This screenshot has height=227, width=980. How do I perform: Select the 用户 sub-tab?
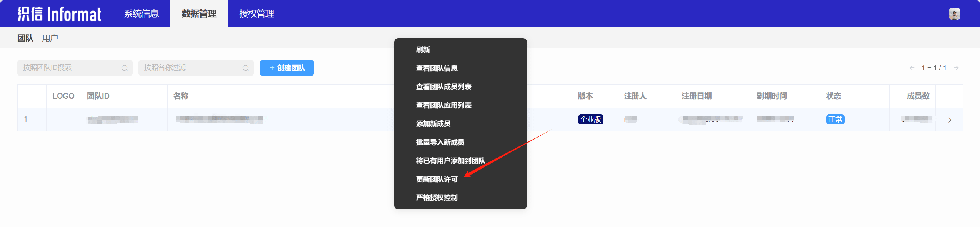click(50, 38)
